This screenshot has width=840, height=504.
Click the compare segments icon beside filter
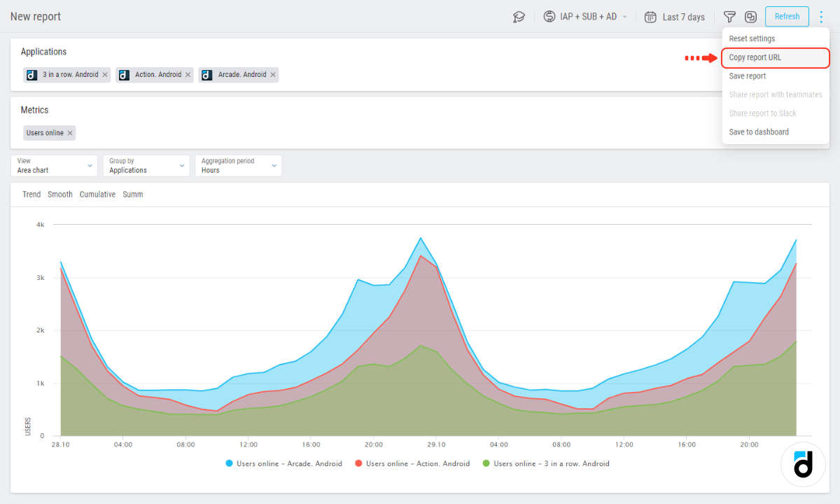[x=750, y=17]
